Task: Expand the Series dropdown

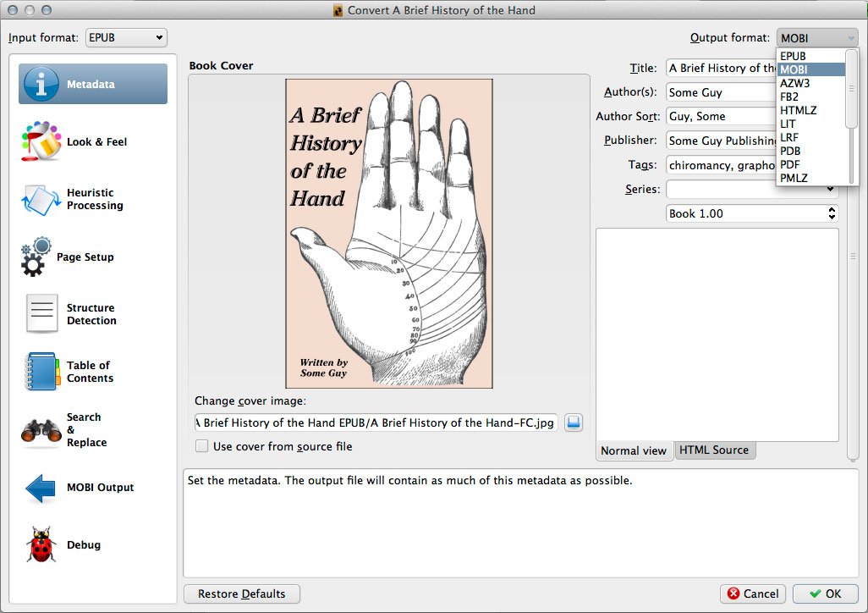Action: click(x=829, y=189)
